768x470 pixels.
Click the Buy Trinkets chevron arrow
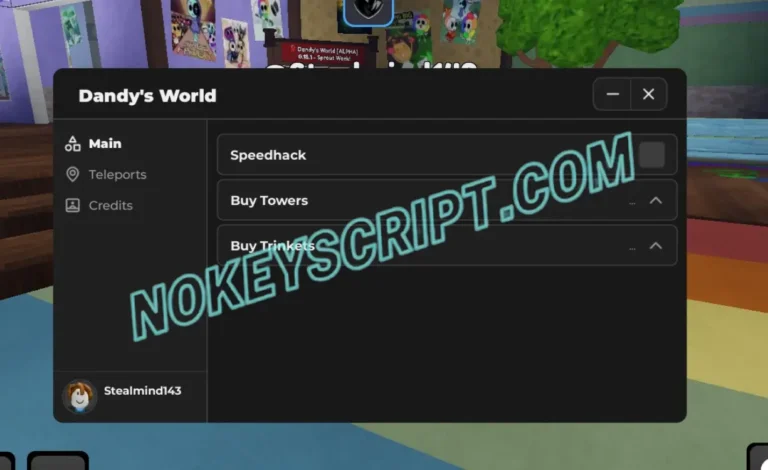tap(656, 246)
